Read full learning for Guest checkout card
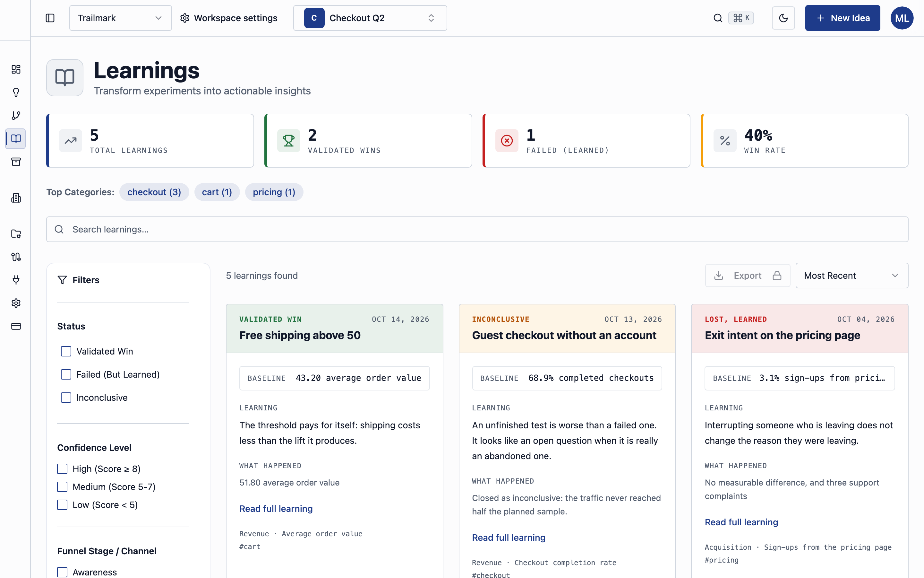This screenshot has height=578, width=924. [509, 537]
